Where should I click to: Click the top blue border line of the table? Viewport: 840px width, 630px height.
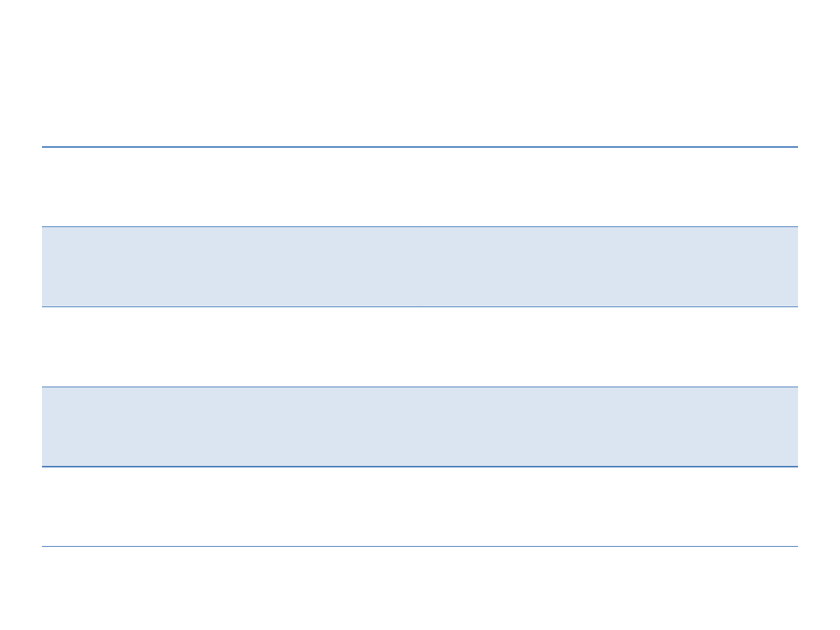tap(420, 147)
